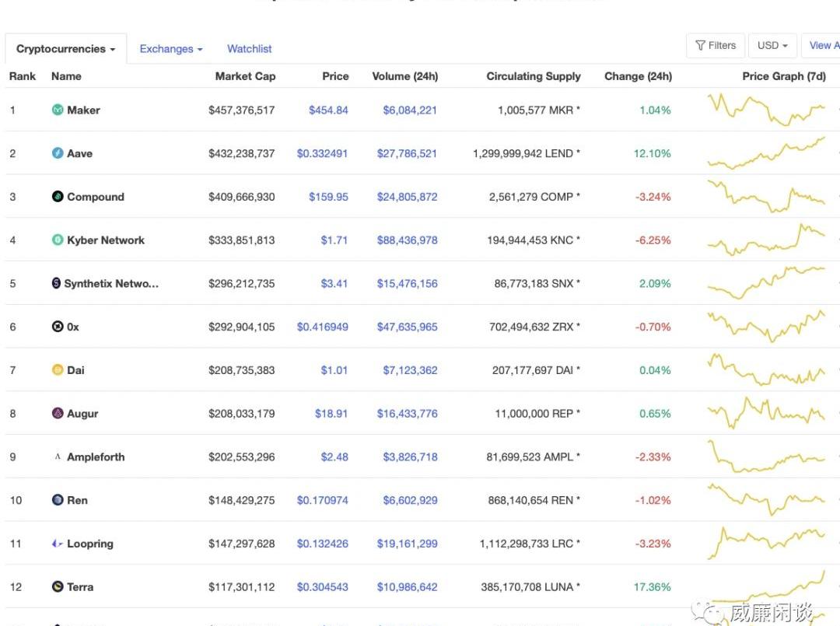This screenshot has height=626, width=840.
Task: Click Maker market cap $457,376,517
Action: [242, 110]
